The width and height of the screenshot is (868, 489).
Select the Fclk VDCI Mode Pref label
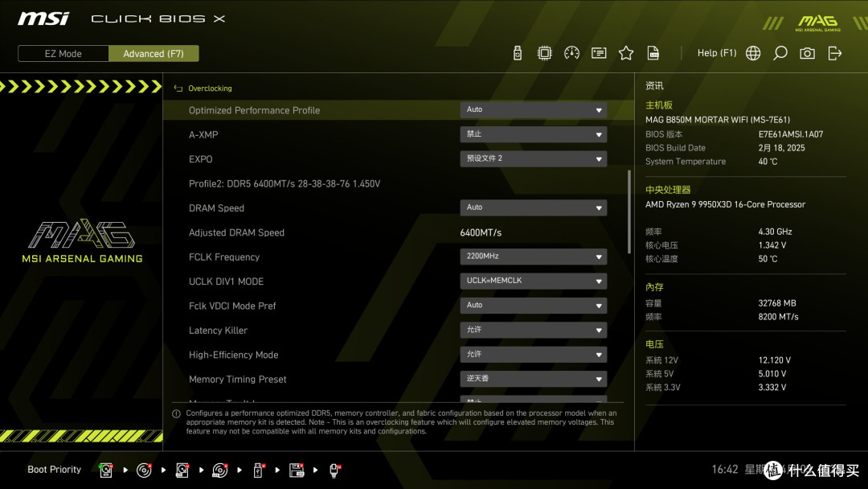pos(232,306)
